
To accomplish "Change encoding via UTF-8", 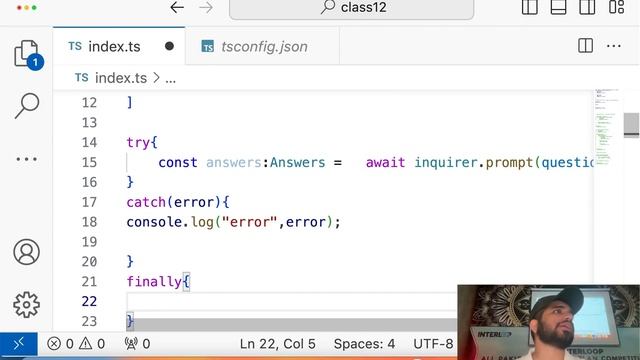I will coord(433,344).
